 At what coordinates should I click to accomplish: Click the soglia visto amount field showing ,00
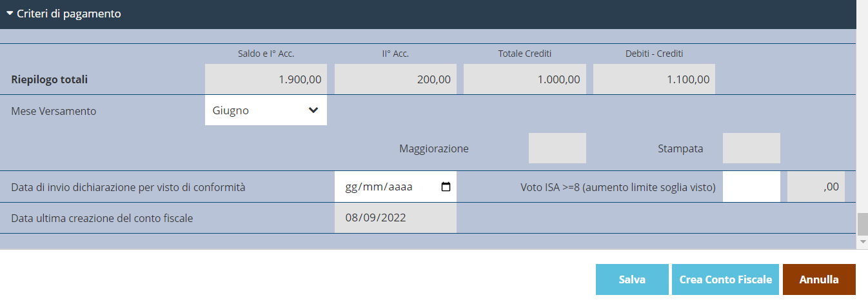tap(816, 187)
